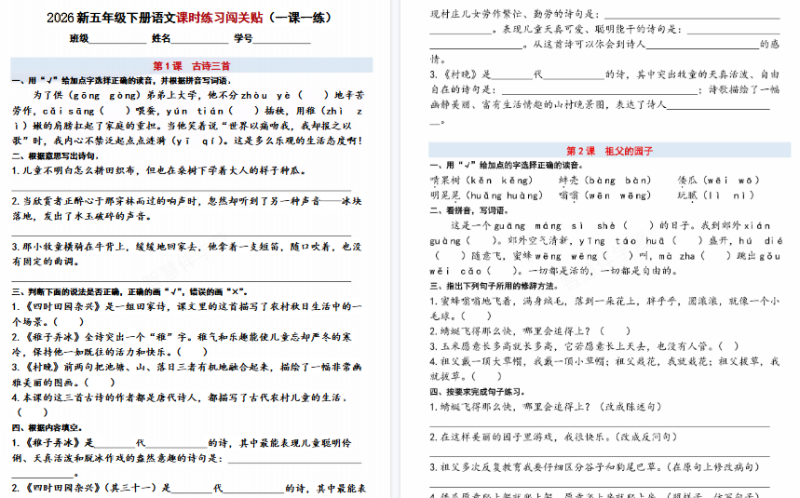800x498 pixels.
Task: Click the lesson 1 heading 二、根据意思写出诗句
Action: (x=56, y=156)
